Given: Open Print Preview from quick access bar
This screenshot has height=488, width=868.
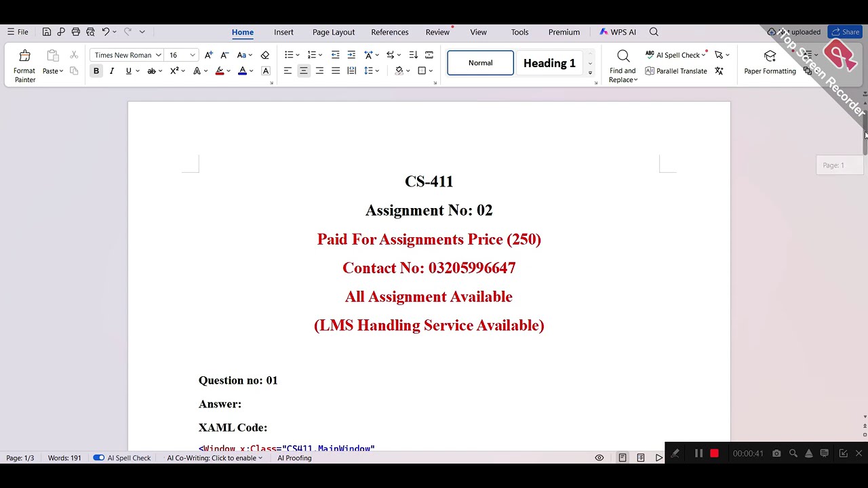Looking at the screenshot, I should [90, 32].
